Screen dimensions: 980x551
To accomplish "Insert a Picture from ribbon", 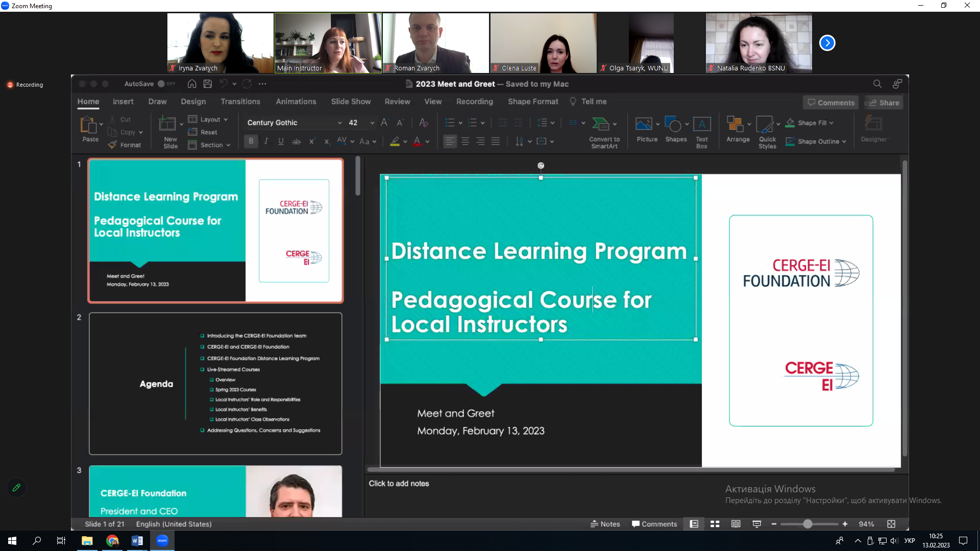I will 643,124.
